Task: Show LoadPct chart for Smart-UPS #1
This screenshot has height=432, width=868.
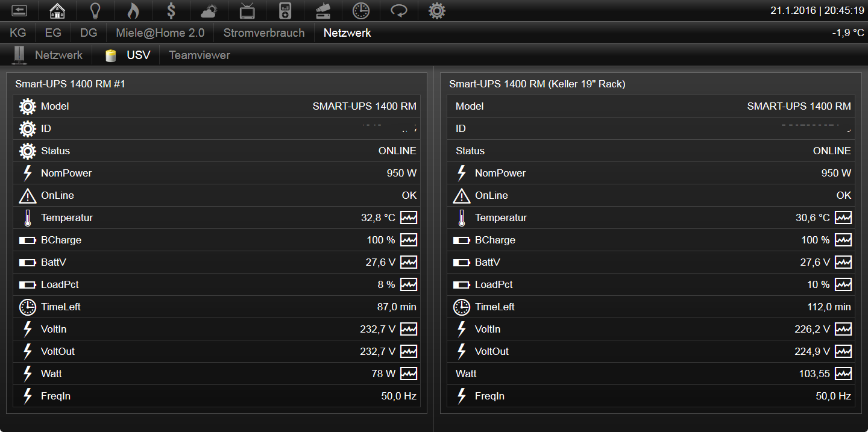Action: pyautogui.click(x=409, y=284)
